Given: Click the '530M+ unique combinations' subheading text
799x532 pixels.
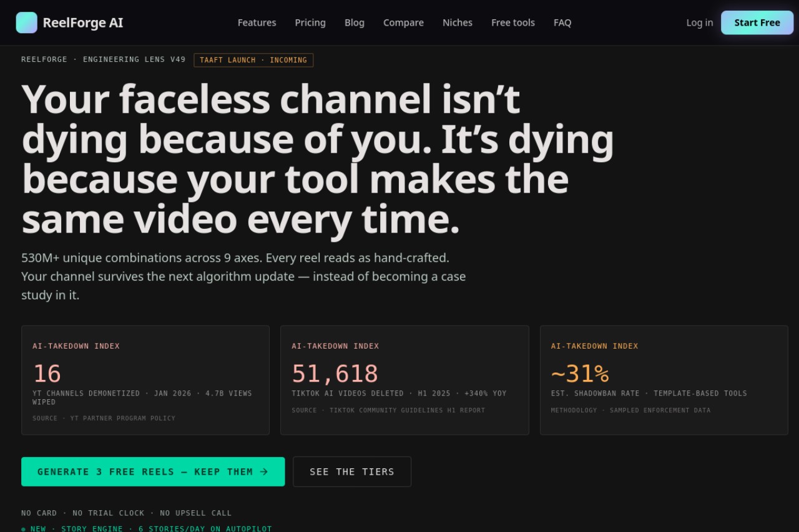Looking at the screenshot, I should [x=243, y=276].
